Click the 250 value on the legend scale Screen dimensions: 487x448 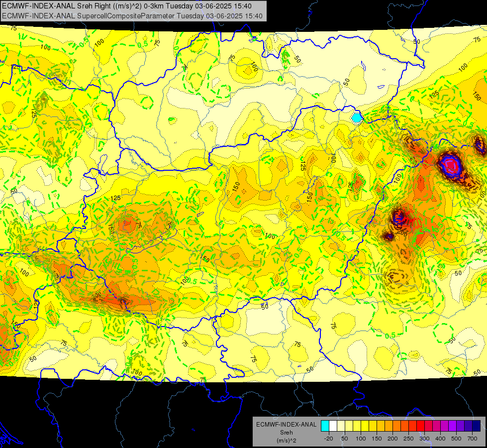click(x=408, y=439)
